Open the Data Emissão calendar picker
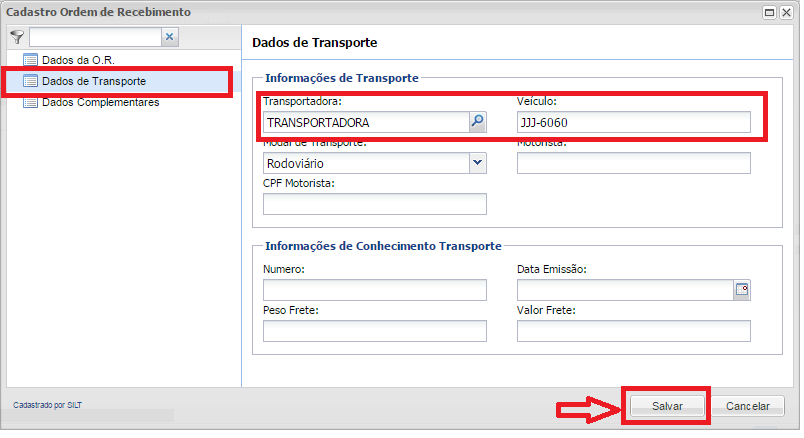 [742, 290]
